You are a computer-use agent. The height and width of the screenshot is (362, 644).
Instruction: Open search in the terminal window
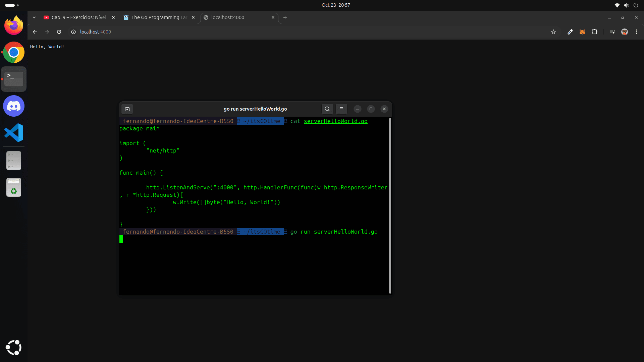point(327,109)
